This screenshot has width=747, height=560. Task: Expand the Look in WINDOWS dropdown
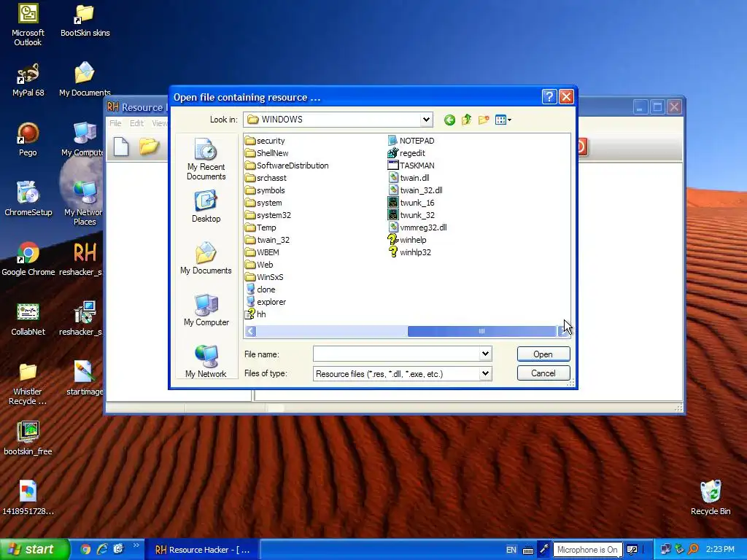pyautogui.click(x=426, y=120)
